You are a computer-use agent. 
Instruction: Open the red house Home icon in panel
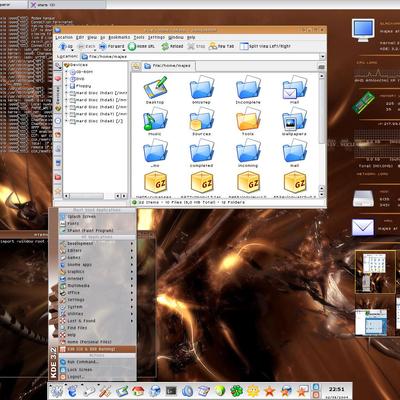click(138, 391)
